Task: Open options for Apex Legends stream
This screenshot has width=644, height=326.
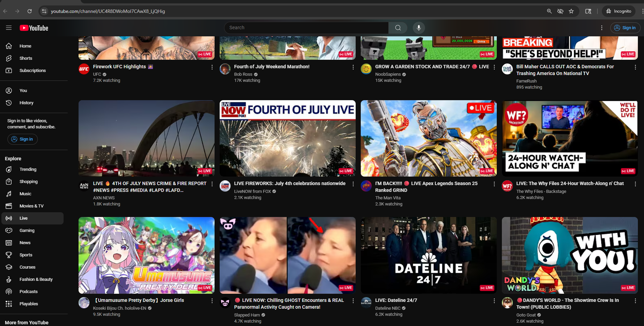Action: (x=494, y=184)
